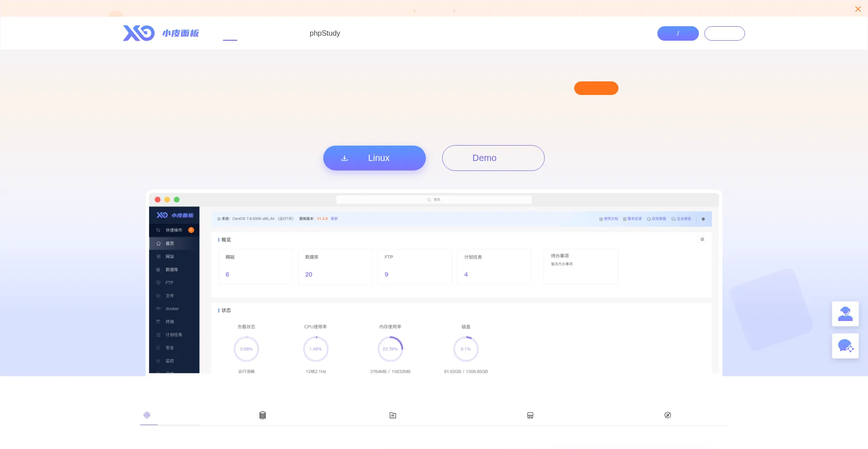Click docker in the preview sidebar

pos(172,309)
